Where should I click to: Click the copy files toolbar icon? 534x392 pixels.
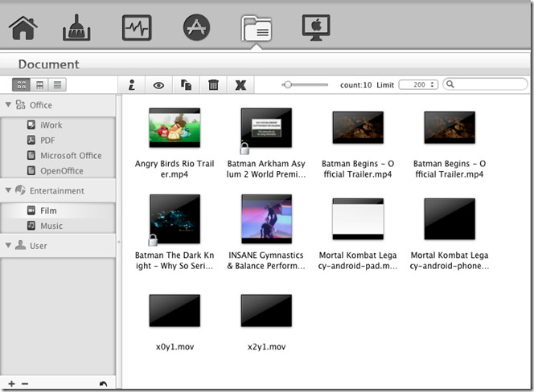pyautogui.click(x=186, y=84)
